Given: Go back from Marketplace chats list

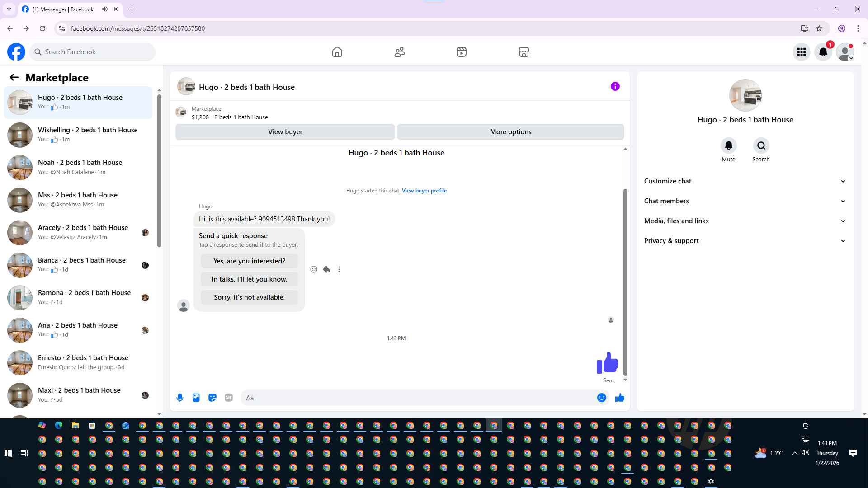Looking at the screenshot, I should pyautogui.click(x=14, y=77).
